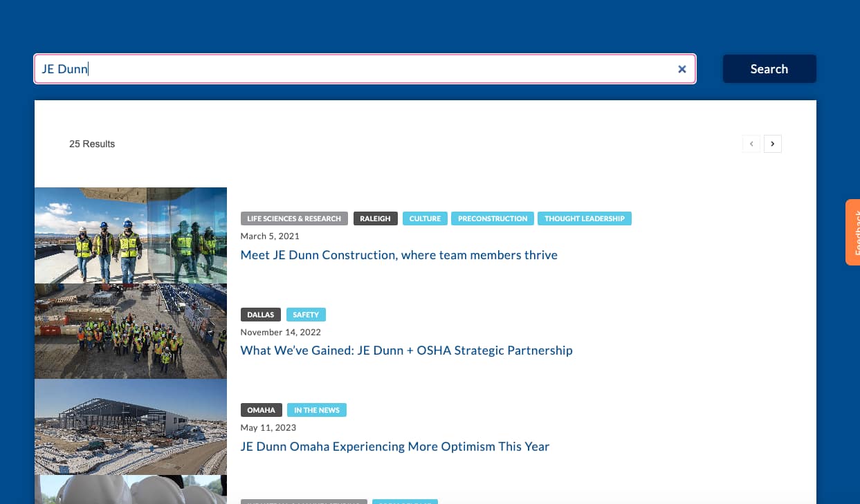
Task: Open thumbnail of workers walking in safety vests
Action: click(131, 235)
